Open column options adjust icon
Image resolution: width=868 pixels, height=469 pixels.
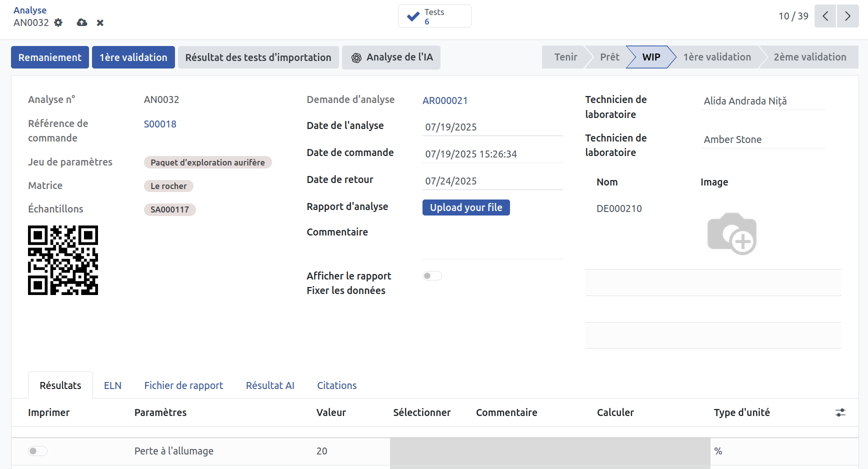tap(840, 412)
